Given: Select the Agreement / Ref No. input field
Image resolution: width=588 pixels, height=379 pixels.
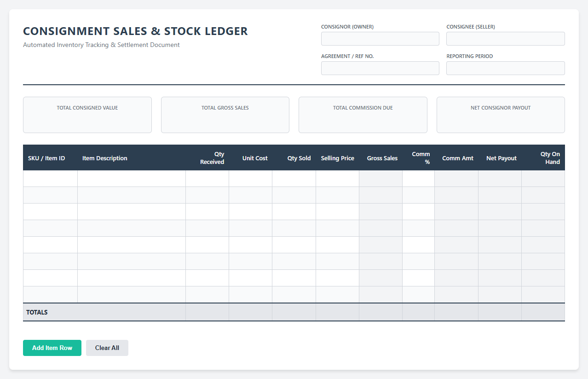Looking at the screenshot, I should pyautogui.click(x=380, y=68).
